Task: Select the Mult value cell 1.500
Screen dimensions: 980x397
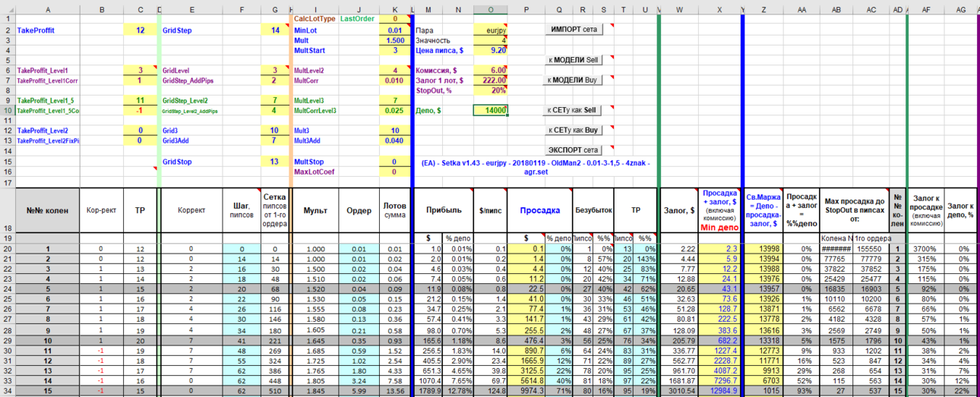Action: (395, 40)
